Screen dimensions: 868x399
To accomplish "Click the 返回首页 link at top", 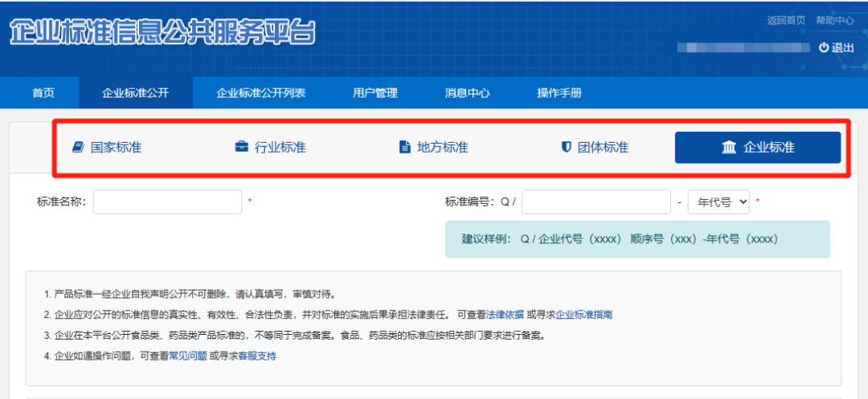I will click(786, 21).
